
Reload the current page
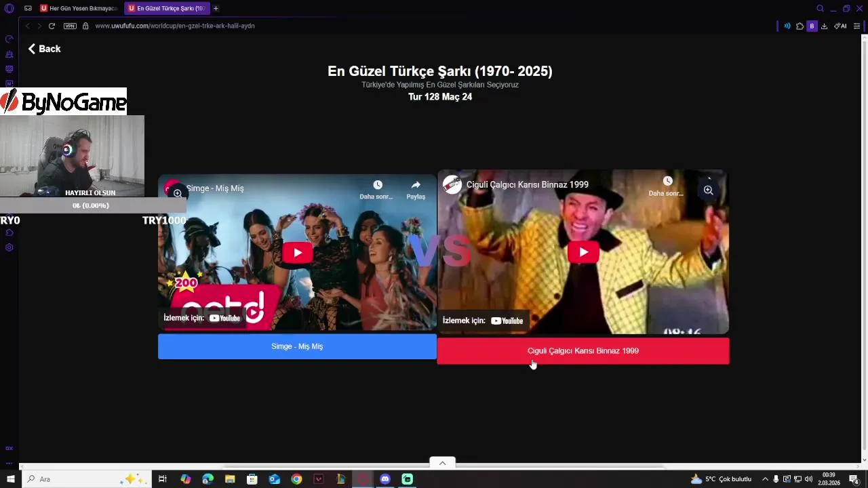tap(52, 26)
